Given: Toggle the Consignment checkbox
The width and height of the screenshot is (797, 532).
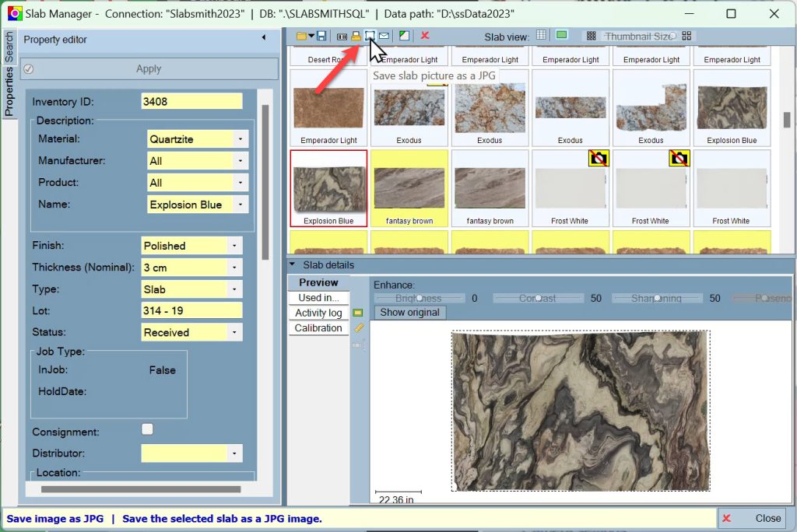Looking at the screenshot, I should (x=147, y=429).
